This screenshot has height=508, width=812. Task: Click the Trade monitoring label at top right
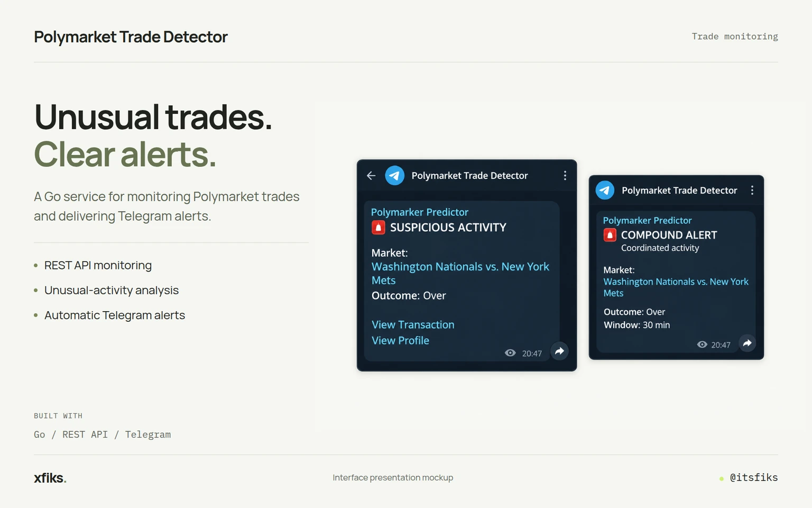(735, 37)
